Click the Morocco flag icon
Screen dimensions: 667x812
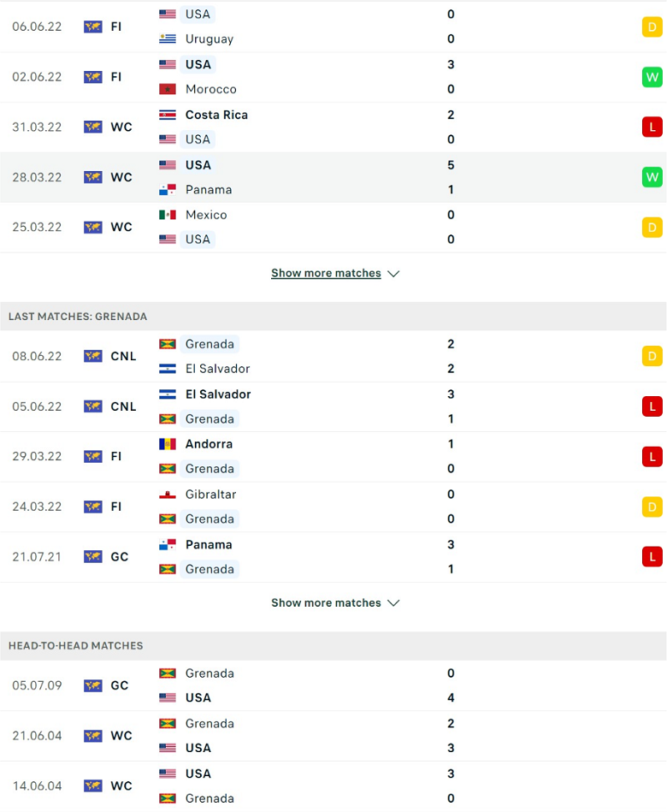pos(167,89)
